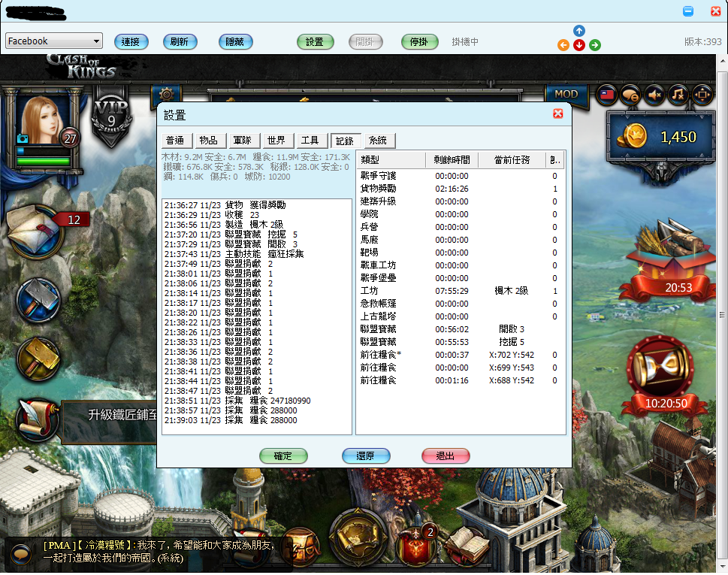This screenshot has height=575, width=728.
Task: Open the Facebook platform dropdown
Action: (x=54, y=41)
